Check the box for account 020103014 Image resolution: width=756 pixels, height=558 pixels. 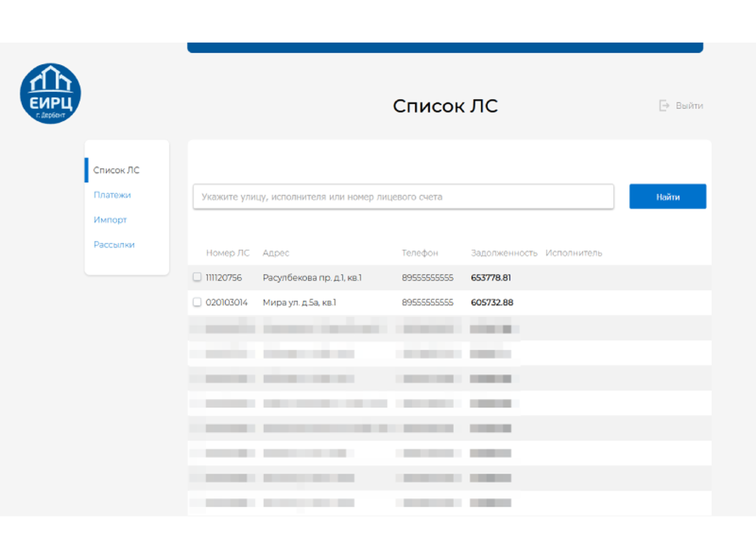(197, 302)
